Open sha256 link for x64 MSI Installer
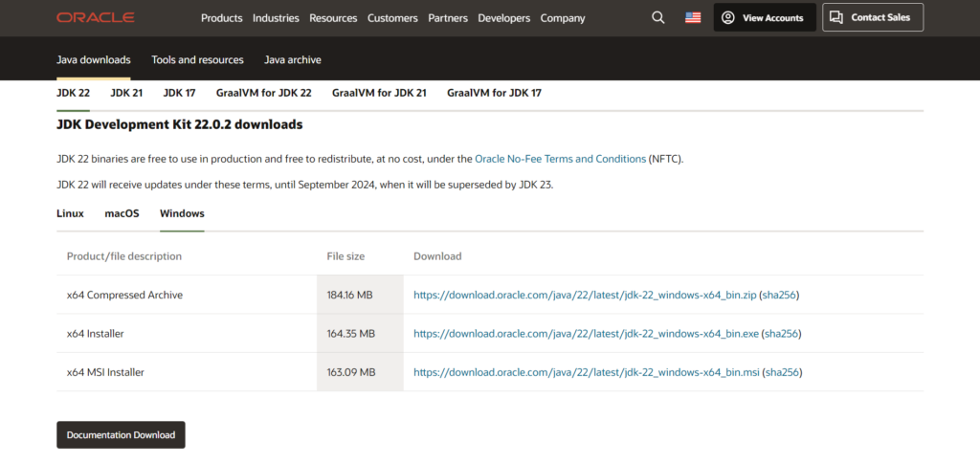Screen dimensions: 980x463 (782, 371)
